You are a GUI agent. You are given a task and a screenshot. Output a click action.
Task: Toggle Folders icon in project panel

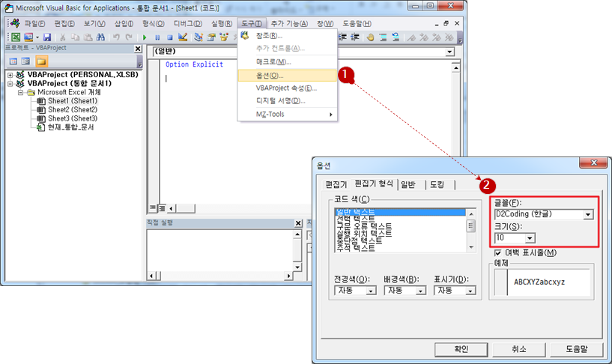pyautogui.click(x=41, y=61)
